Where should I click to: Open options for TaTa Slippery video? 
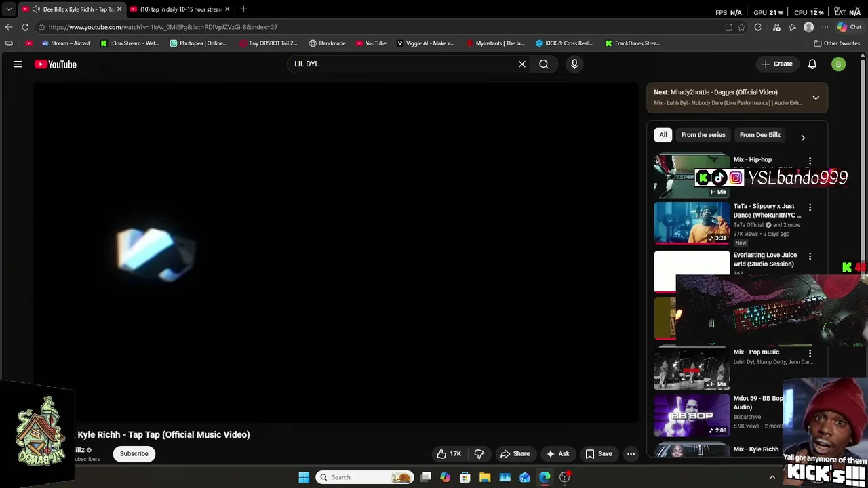810,207
